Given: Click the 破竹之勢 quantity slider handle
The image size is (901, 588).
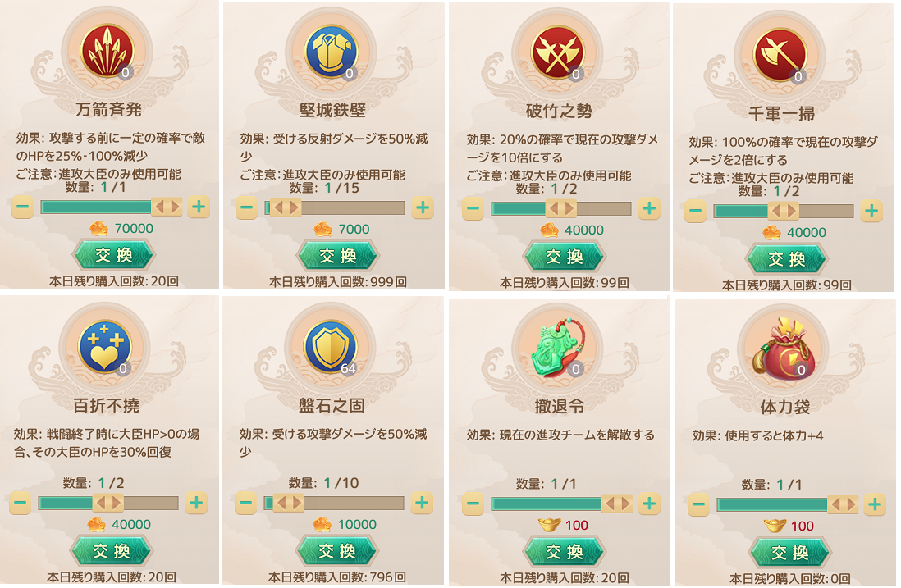Looking at the screenshot, I should pos(560,207).
